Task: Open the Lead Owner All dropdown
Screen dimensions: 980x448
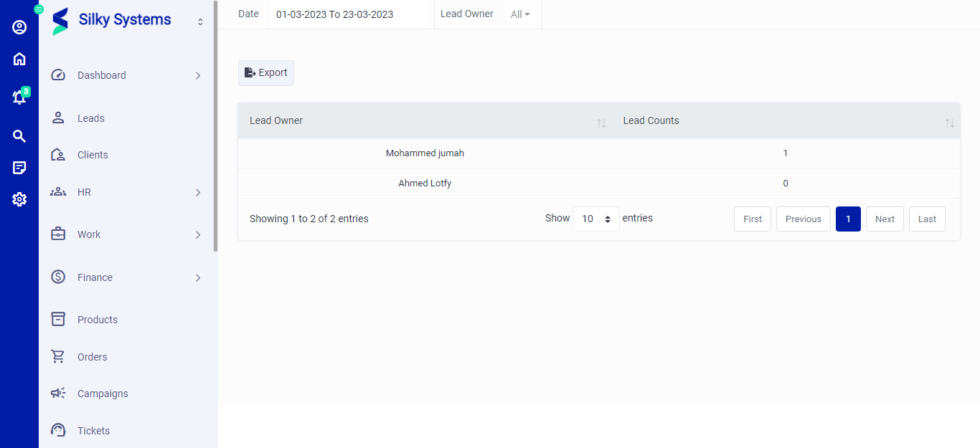Action: 520,14
